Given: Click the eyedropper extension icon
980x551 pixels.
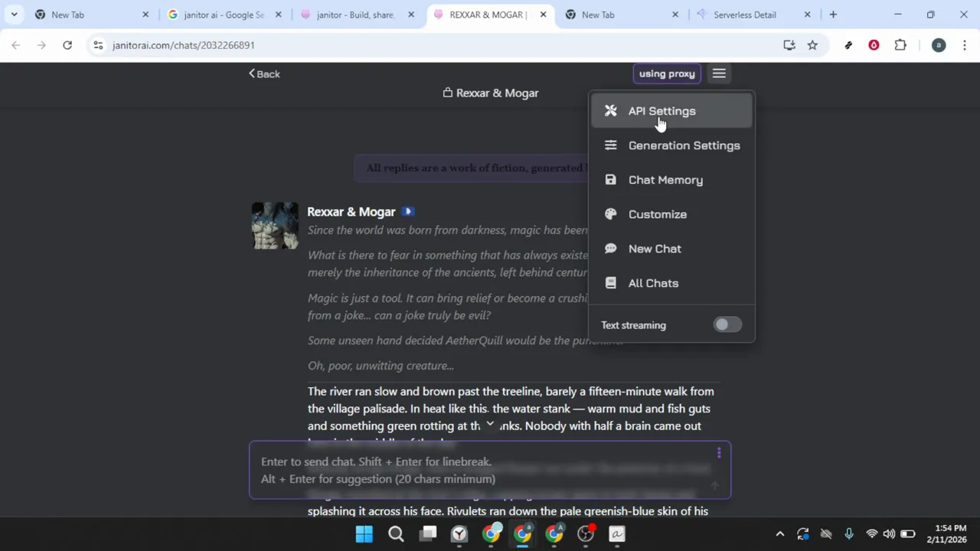Looking at the screenshot, I should point(848,45).
